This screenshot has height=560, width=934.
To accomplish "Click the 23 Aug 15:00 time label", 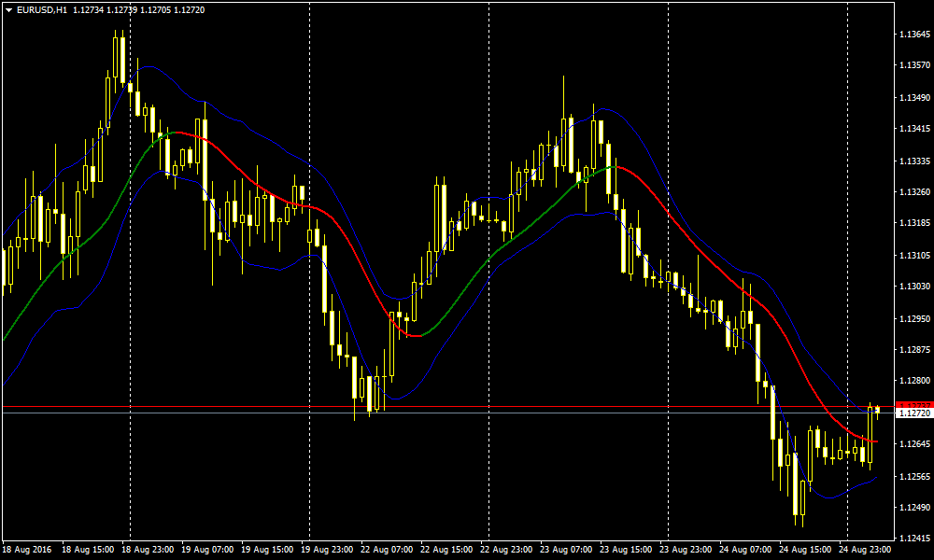I will click(x=627, y=550).
